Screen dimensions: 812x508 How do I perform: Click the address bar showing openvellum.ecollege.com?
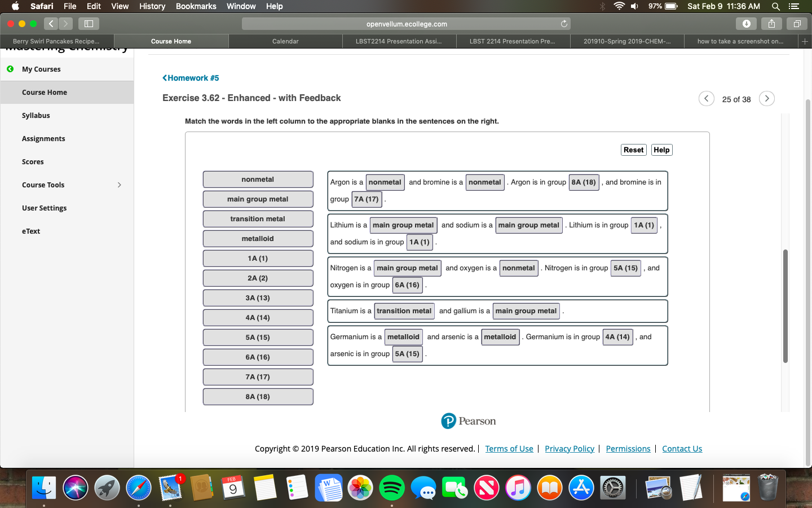coord(406,24)
